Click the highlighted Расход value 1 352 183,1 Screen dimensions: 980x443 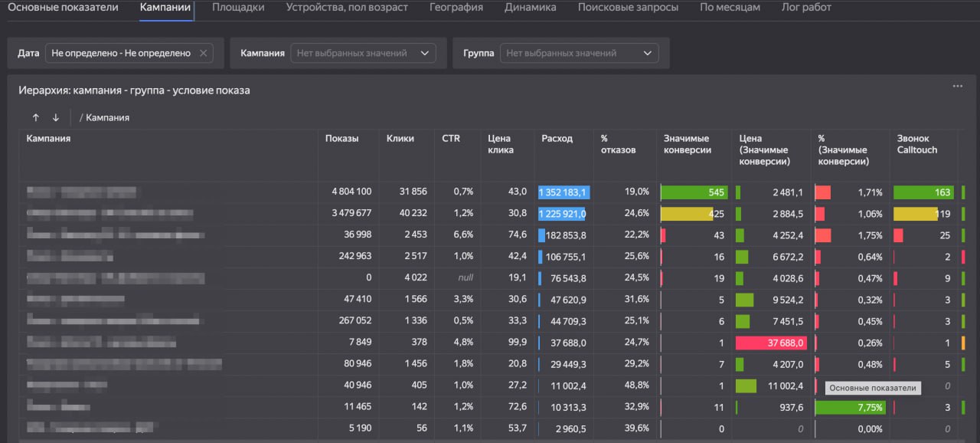click(564, 192)
